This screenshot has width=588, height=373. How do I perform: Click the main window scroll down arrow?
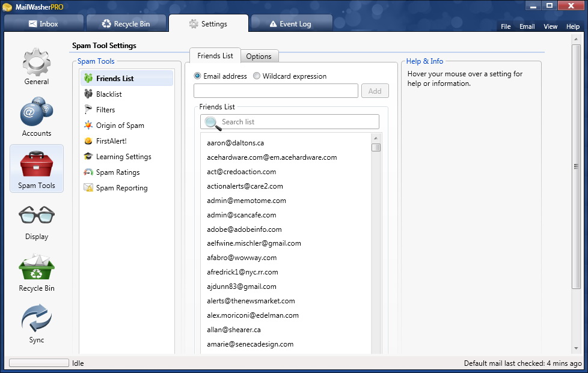(x=575, y=348)
